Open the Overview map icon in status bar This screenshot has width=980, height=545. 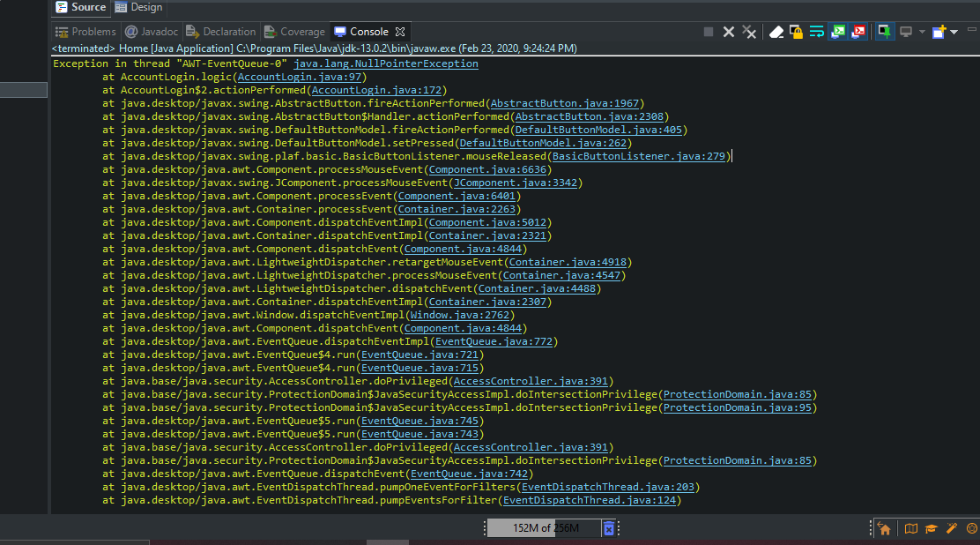pos(910,529)
